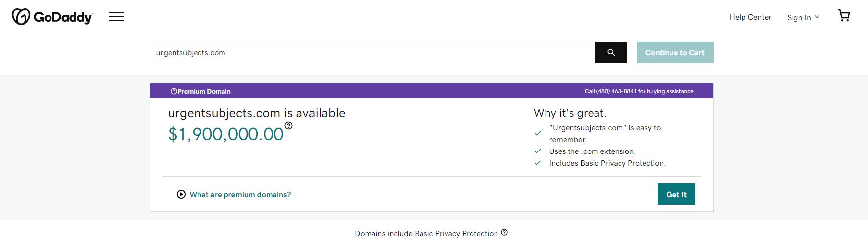Open the hamburger navigation menu

pos(117,17)
